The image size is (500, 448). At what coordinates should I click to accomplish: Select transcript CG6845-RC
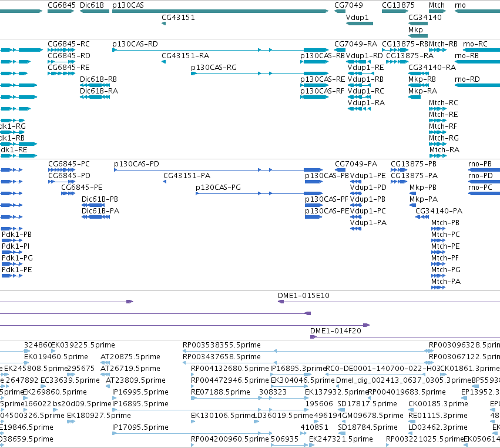click(69, 44)
